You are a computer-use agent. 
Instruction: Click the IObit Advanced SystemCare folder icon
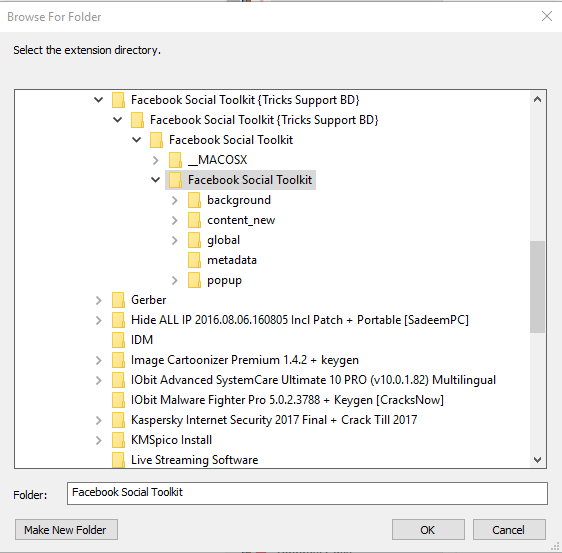click(118, 380)
